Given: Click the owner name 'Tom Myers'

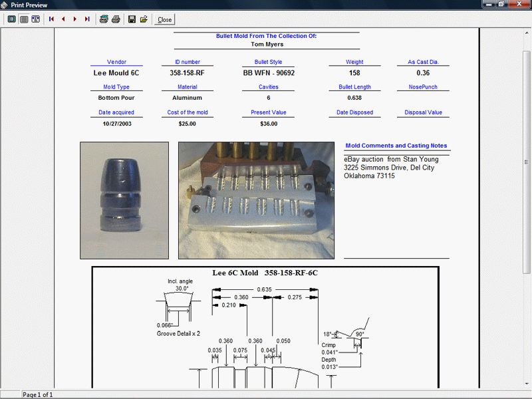Looking at the screenshot, I should point(267,45).
